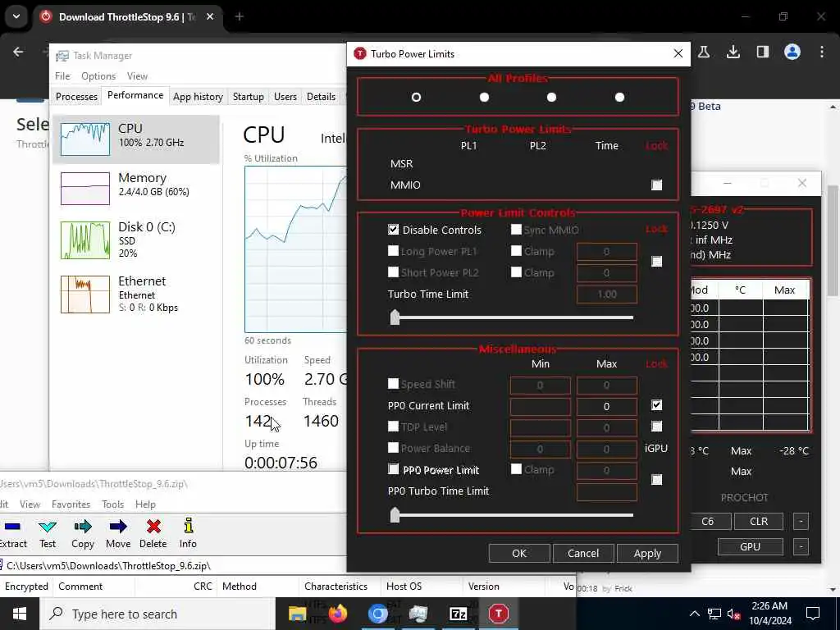The width and height of the screenshot is (840, 630).
Task: Open the browser side panel icon
Action: tap(762, 52)
